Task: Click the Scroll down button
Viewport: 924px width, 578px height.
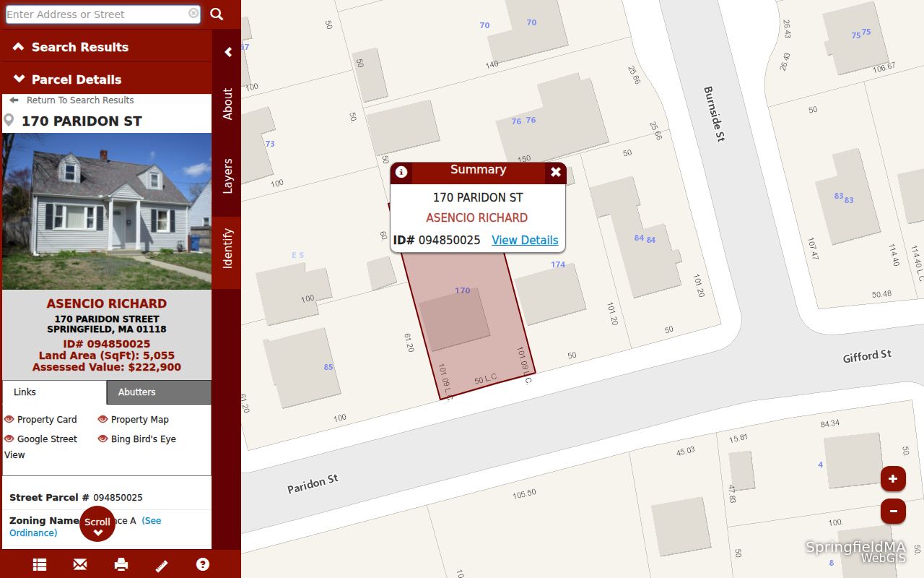Action: tap(97, 524)
